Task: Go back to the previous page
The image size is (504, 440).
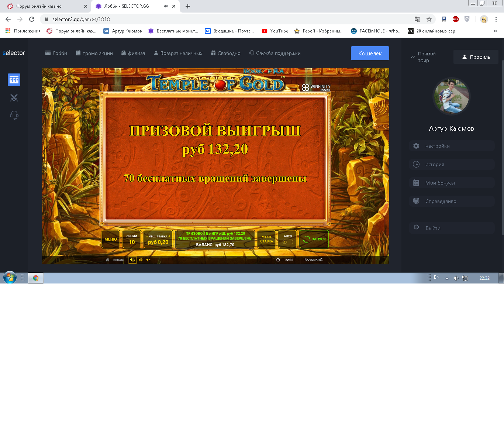Action: tap(8, 19)
